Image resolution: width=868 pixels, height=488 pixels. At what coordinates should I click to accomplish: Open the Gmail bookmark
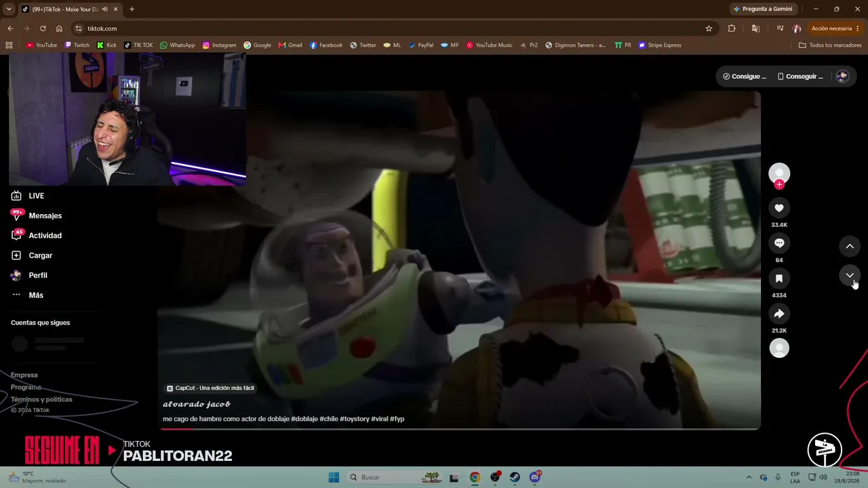pyautogui.click(x=290, y=45)
